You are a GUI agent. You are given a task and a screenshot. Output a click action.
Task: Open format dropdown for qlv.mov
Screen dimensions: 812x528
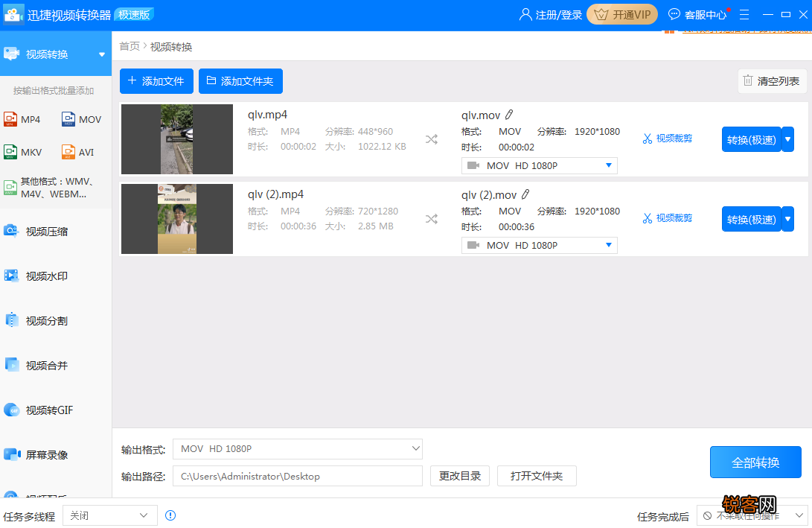coord(539,165)
